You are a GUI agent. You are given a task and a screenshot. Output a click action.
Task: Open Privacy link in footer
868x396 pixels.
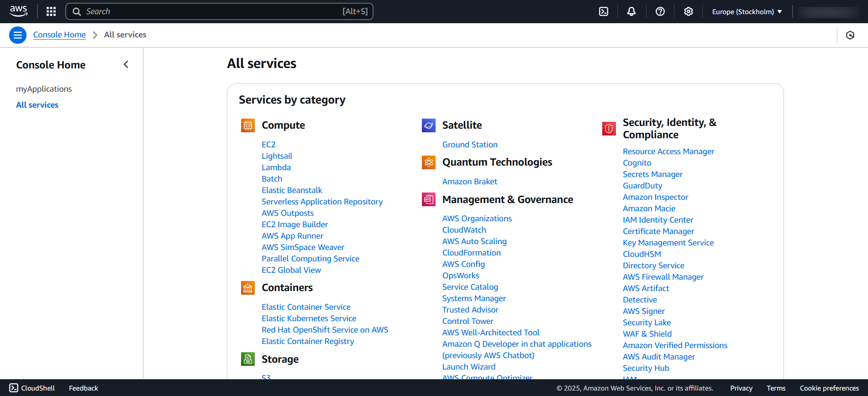pyautogui.click(x=741, y=388)
